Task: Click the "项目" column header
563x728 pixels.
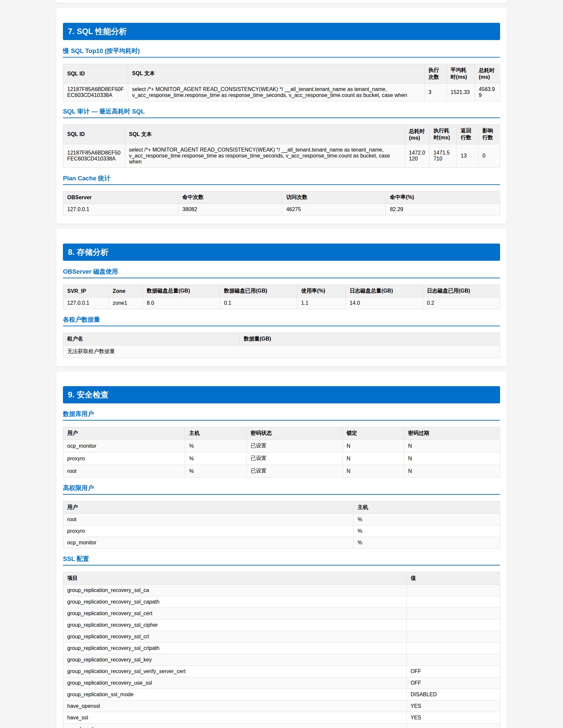Action: pyautogui.click(x=234, y=578)
